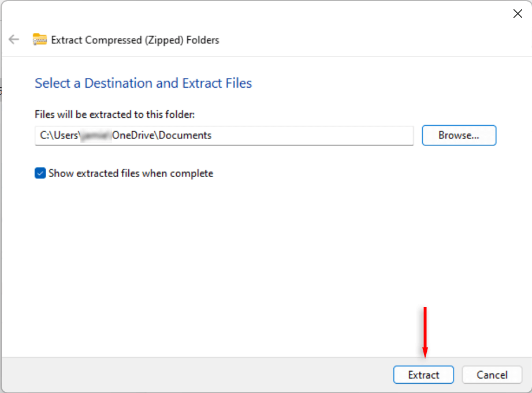Click the 'Files will be extracted to this folder:' label

(115, 115)
